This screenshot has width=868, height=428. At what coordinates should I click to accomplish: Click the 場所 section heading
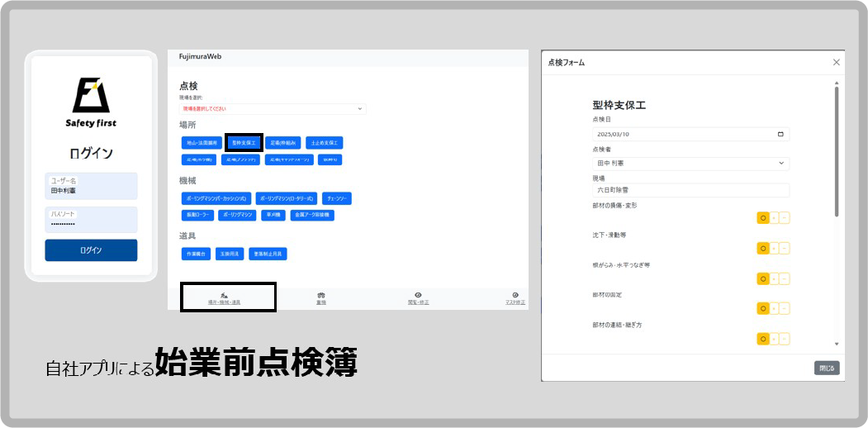tap(187, 125)
